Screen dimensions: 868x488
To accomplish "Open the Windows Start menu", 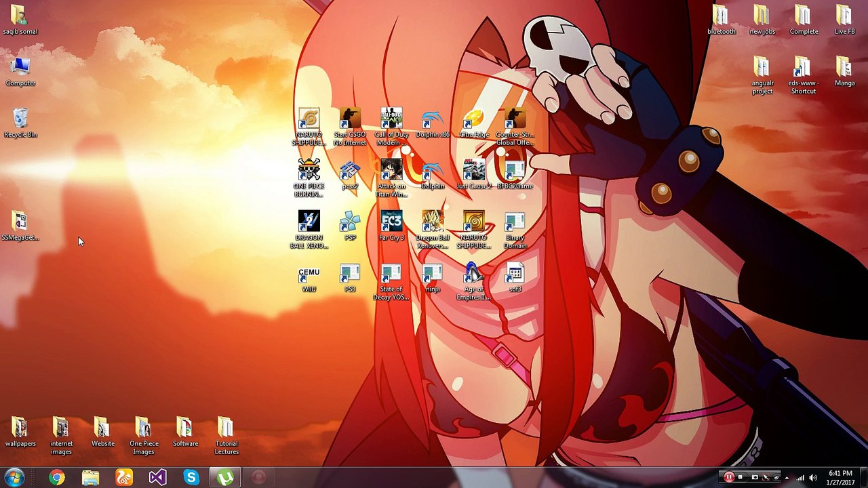I will [x=14, y=478].
